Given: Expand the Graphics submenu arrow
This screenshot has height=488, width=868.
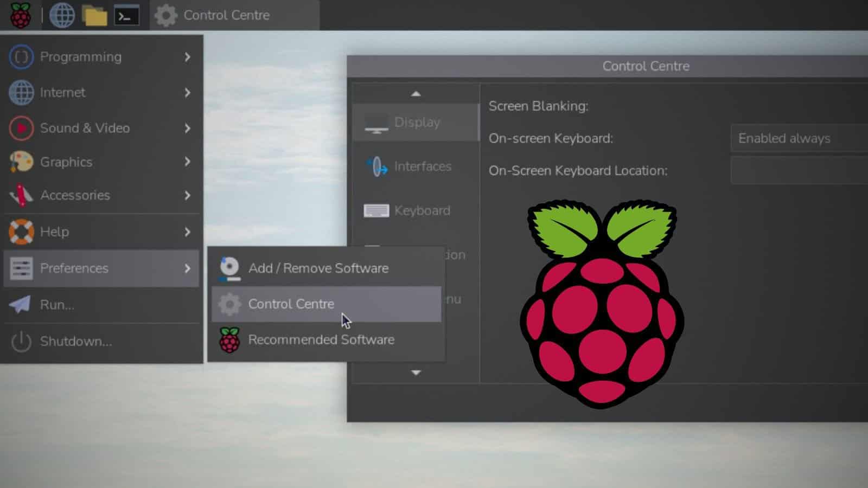Looking at the screenshot, I should tap(187, 162).
